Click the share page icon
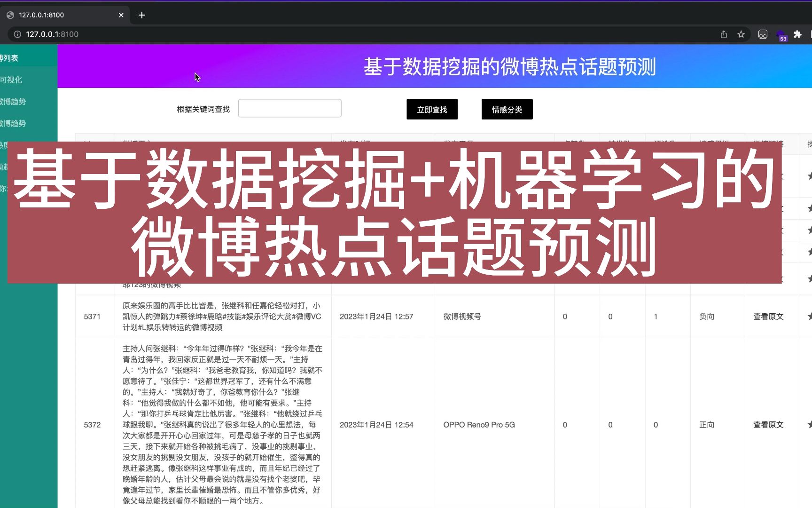The image size is (812, 508). pyautogui.click(x=724, y=34)
